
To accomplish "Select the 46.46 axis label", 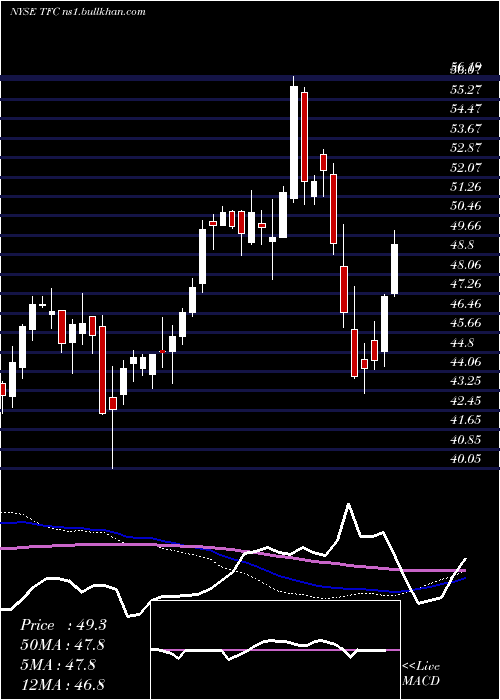I will (466, 304).
